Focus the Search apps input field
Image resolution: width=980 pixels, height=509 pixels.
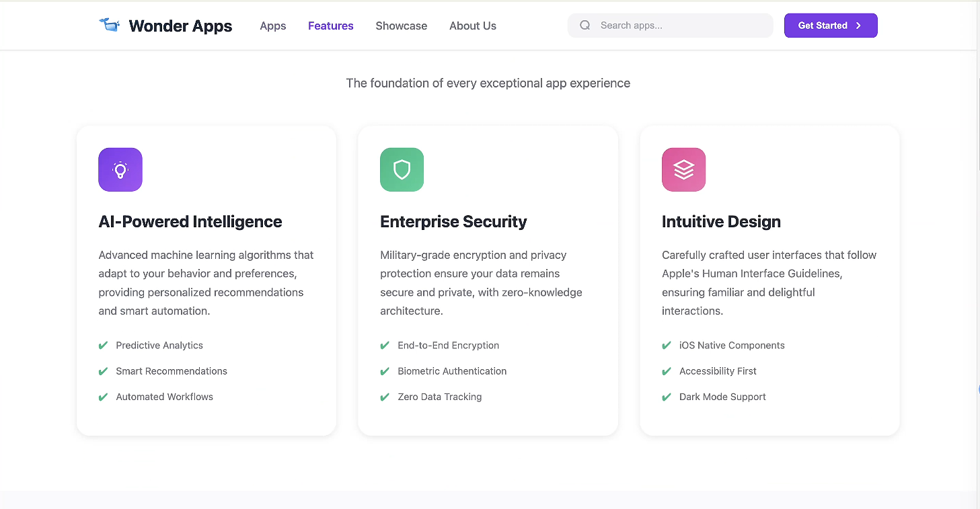(x=671, y=26)
